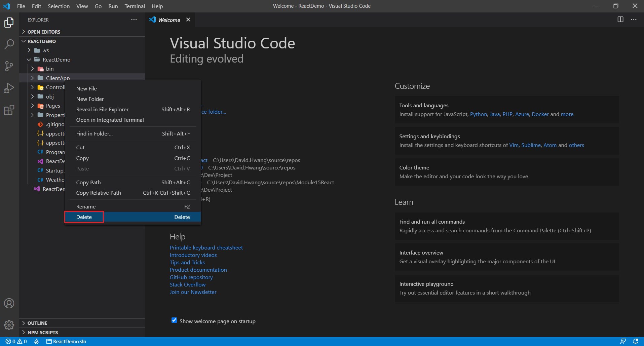Open the Terminal menu
644x346 pixels.
pyautogui.click(x=135, y=6)
